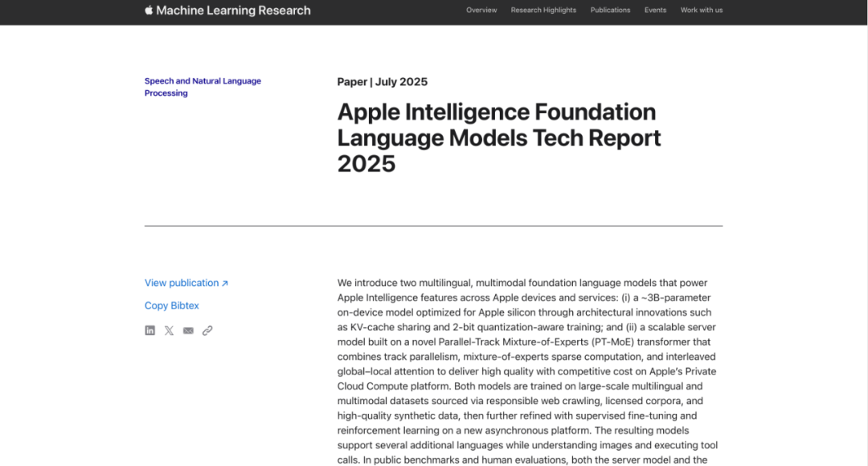868x466 pixels.
Task: Share the paper on X
Action: pyautogui.click(x=169, y=330)
